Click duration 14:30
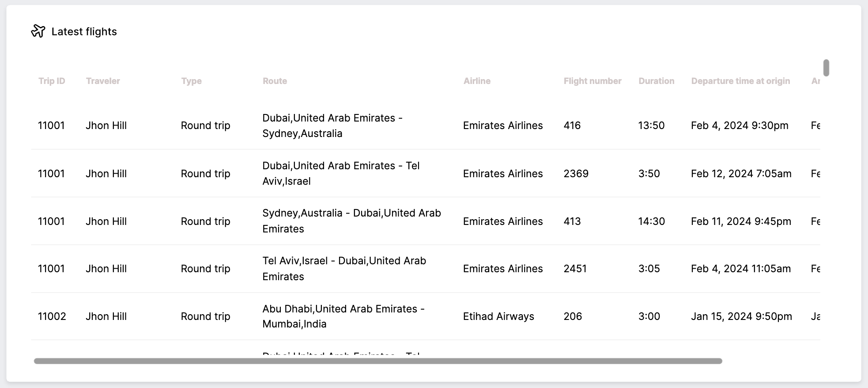The height and width of the screenshot is (388, 868). (652, 221)
